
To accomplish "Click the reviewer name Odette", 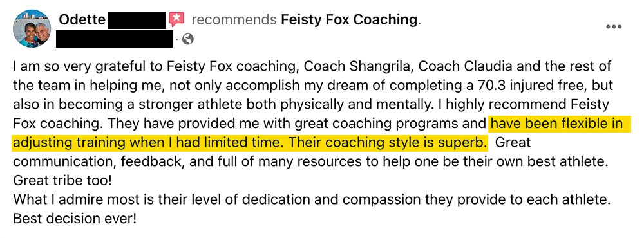I will click(x=82, y=20).
